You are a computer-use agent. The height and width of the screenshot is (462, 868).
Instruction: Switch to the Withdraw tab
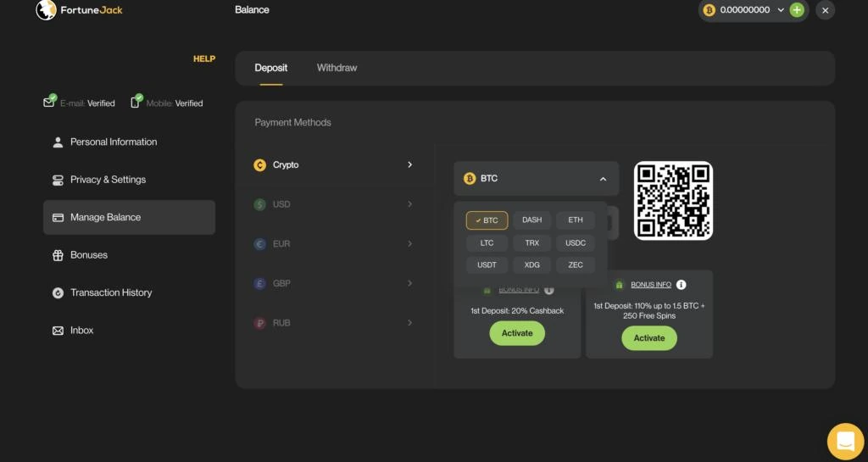337,68
